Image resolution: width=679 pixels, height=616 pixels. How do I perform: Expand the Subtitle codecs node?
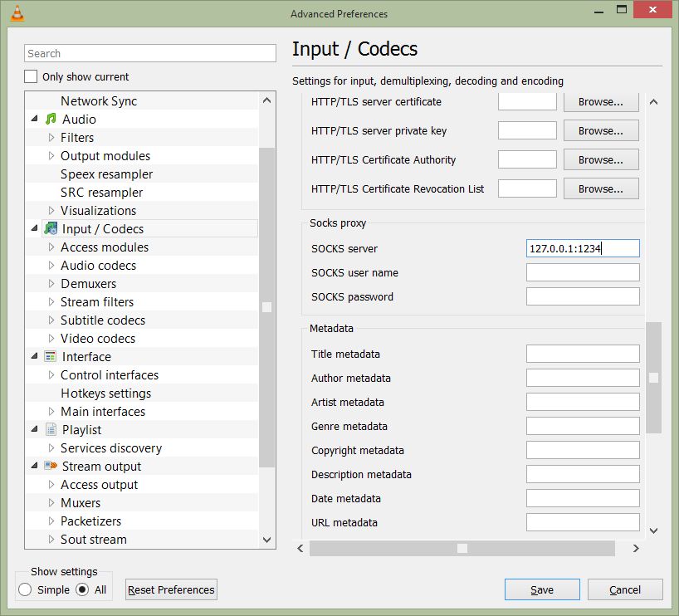click(51, 320)
